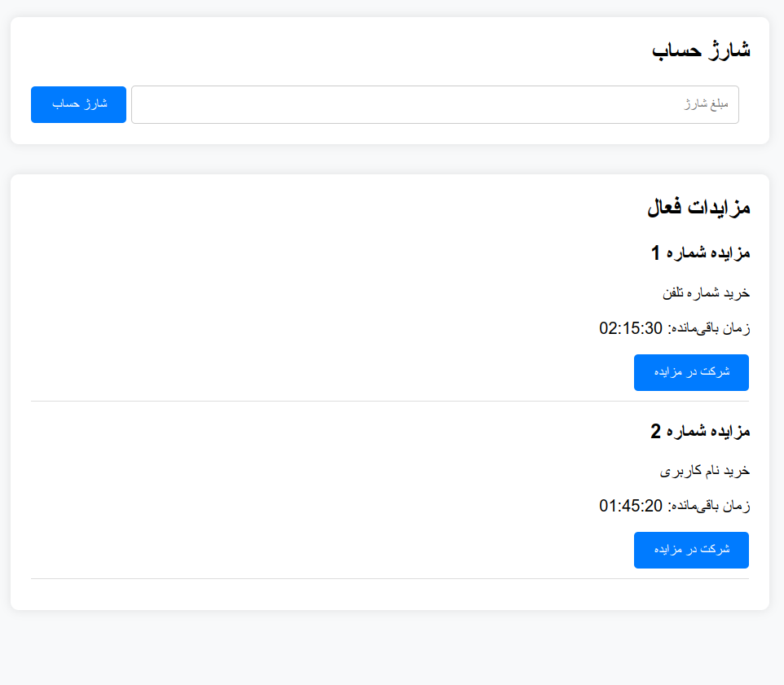The image size is (784, 685).
Task: Select the مزایده شماره 2 title
Action: [700, 431]
